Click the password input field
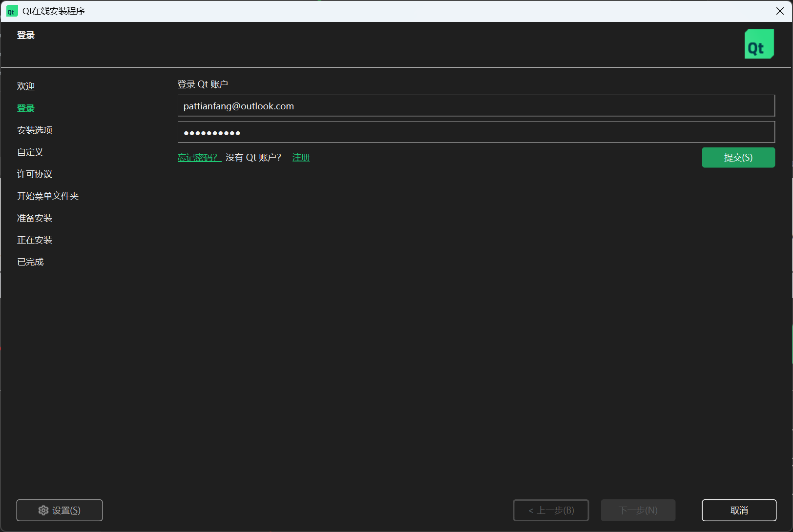 click(476, 132)
